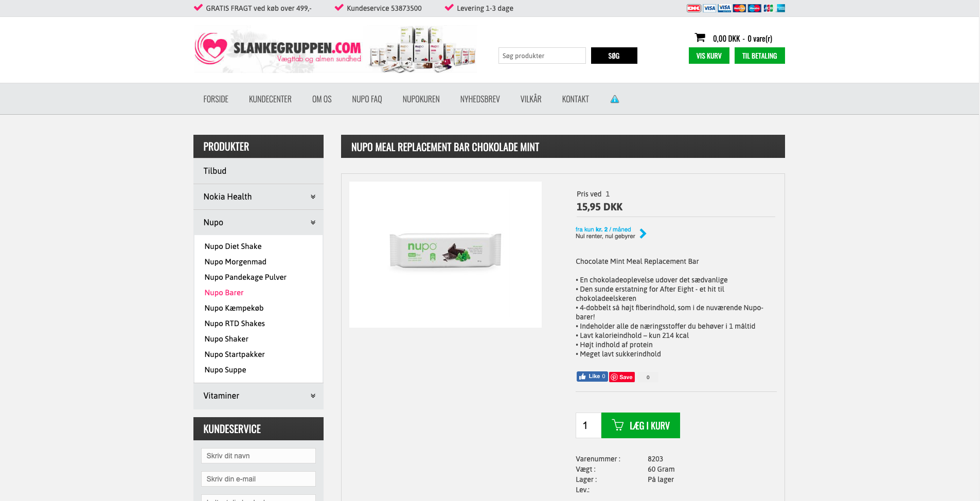This screenshot has width=980, height=501.
Task: Click the product search input field
Action: [542, 56]
